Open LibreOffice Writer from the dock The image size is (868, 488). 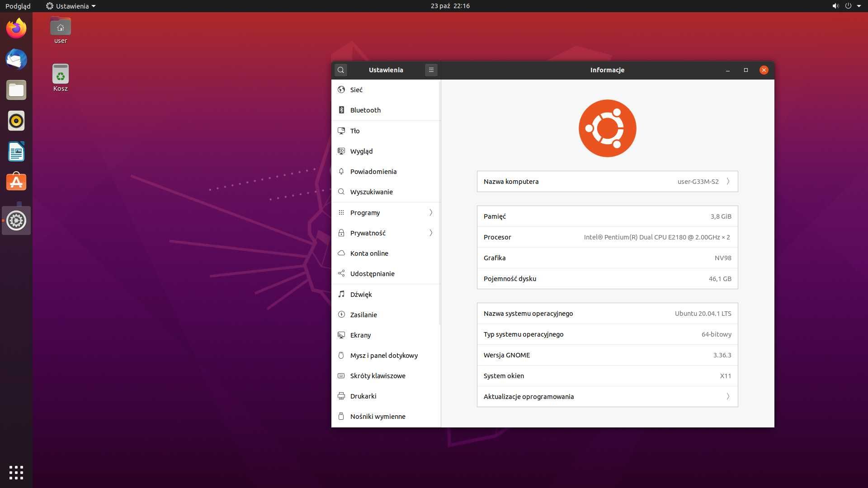(16, 151)
